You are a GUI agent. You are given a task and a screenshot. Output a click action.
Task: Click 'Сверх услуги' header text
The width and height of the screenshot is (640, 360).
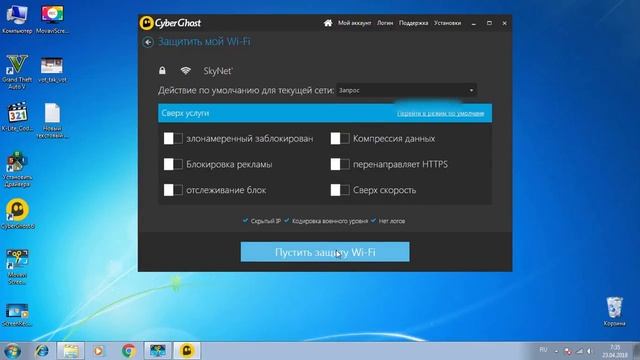tap(185, 113)
